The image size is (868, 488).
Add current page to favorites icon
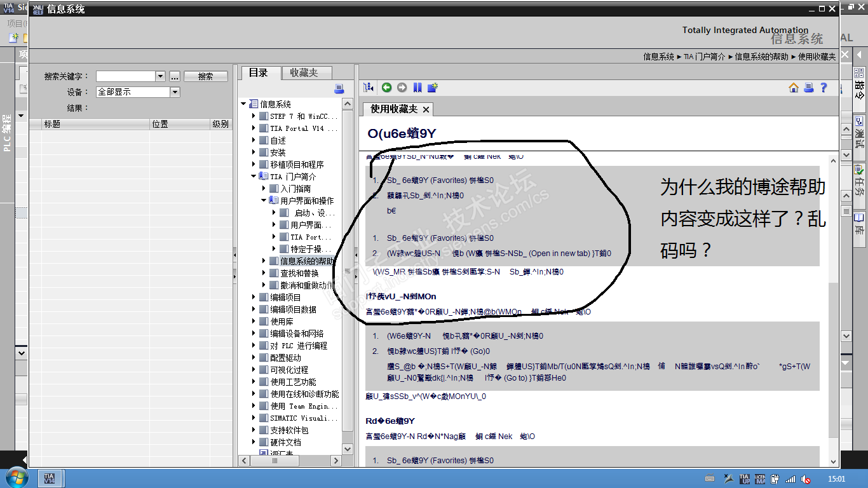pyautogui.click(x=433, y=88)
